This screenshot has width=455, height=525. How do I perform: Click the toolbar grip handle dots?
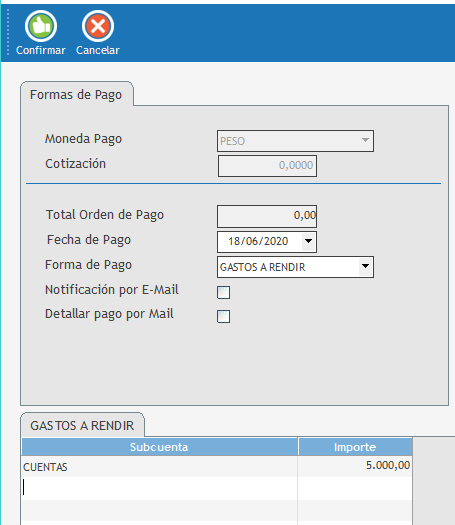[8, 32]
